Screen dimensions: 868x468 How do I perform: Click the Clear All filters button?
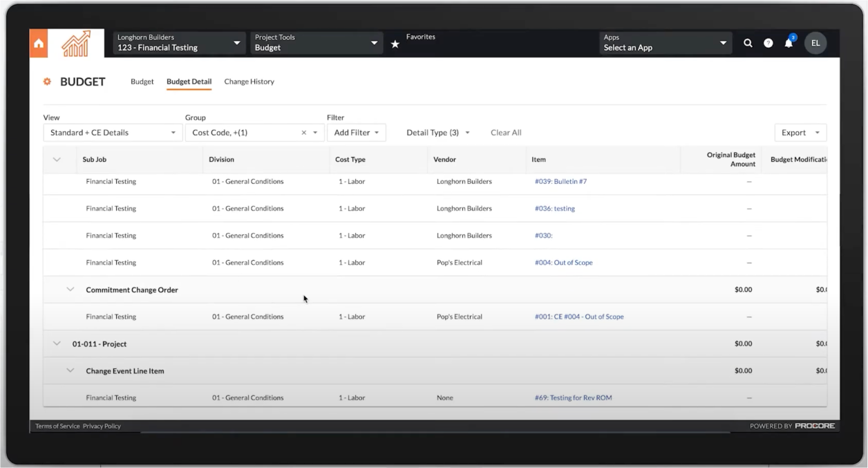point(506,133)
